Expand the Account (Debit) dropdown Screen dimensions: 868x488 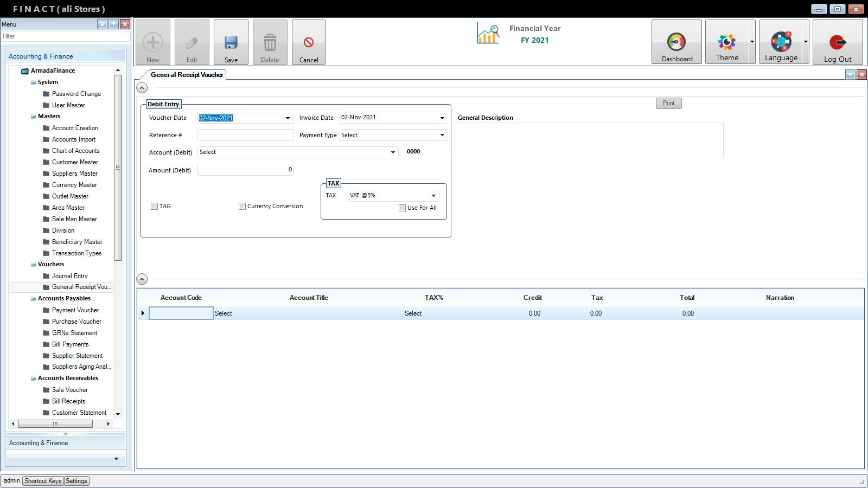click(x=393, y=152)
